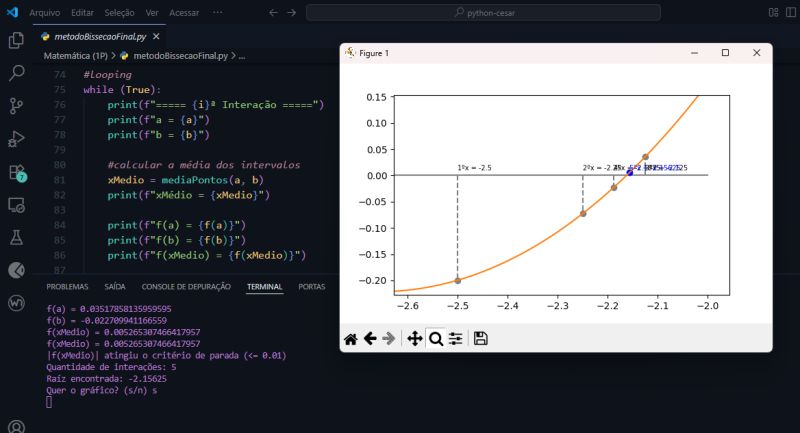Viewport: 800px width, 433px height.
Task: Open the Source Control view
Action: click(16, 106)
